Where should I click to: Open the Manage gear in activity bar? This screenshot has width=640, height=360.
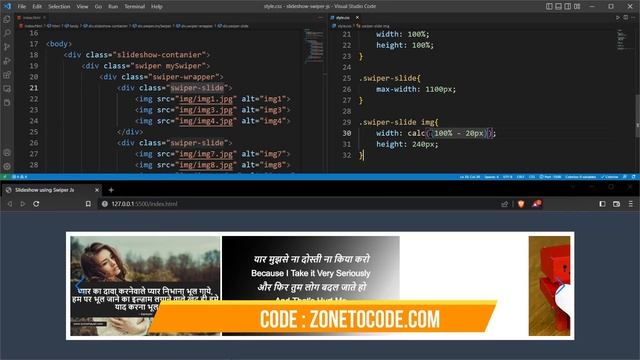click(x=7, y=166)
